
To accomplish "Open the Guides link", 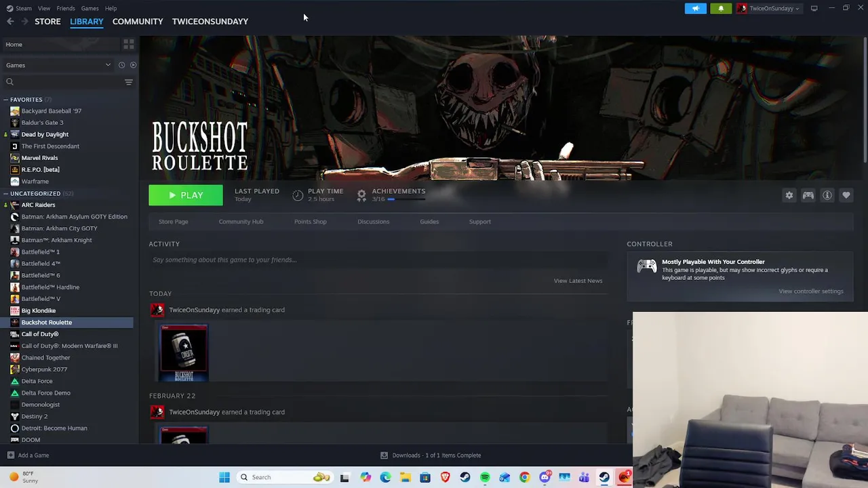I will (429, 222).
